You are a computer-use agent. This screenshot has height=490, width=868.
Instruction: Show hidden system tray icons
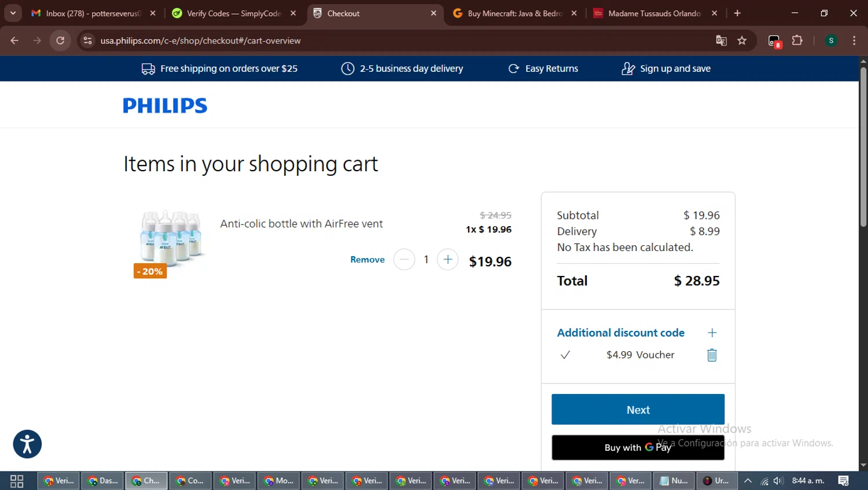pyautogui.click(x=748, y=481)
